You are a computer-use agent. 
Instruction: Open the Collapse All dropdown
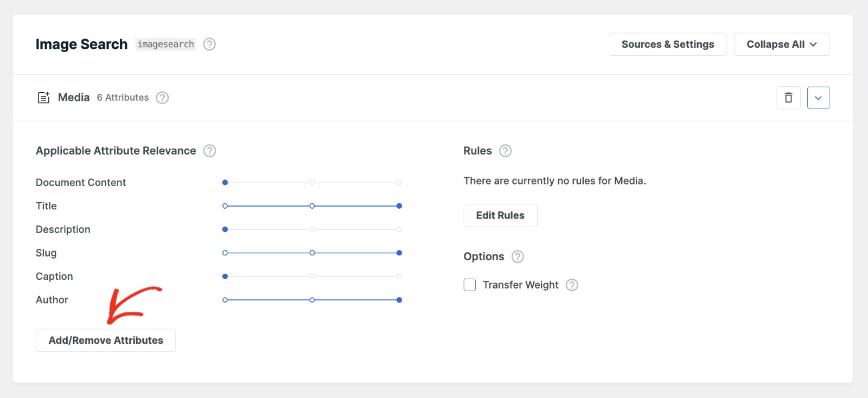click(781, 44)
